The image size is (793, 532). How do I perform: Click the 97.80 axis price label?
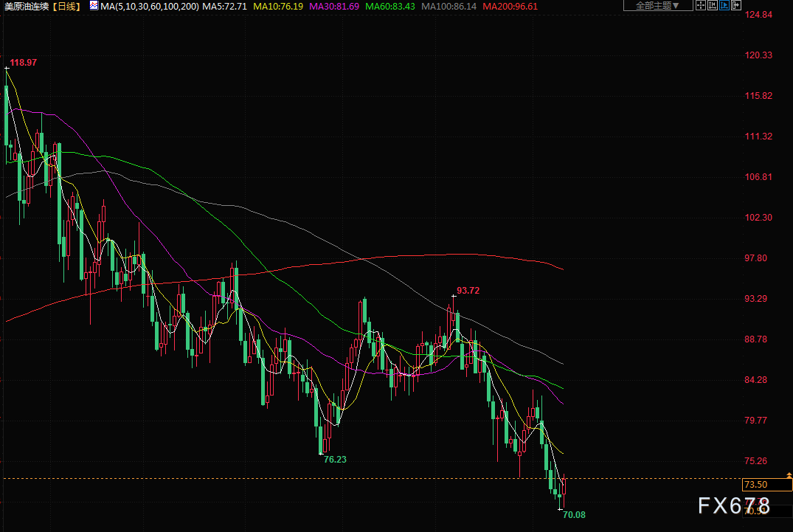point(755,258)
